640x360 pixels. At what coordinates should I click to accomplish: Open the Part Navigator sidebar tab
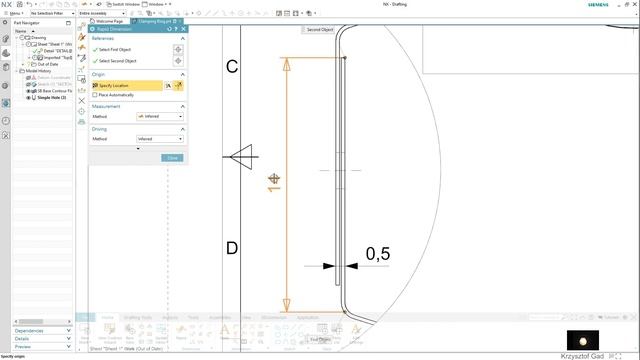6,53
